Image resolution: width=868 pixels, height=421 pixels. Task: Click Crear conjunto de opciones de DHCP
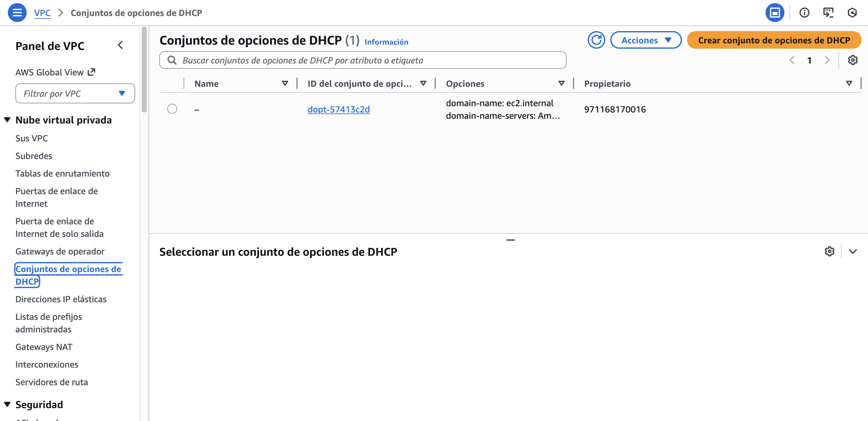[x=774, y=41]
